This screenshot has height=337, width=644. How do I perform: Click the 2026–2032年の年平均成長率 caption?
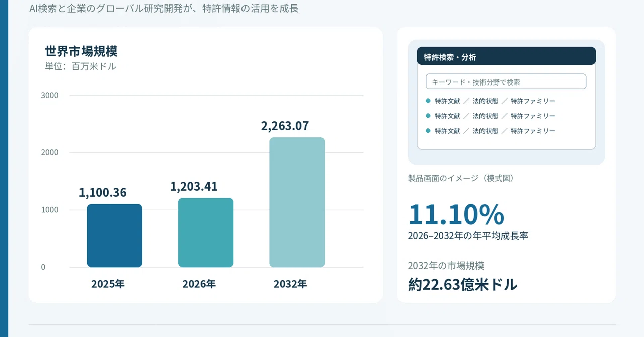[x=468, y=236]
